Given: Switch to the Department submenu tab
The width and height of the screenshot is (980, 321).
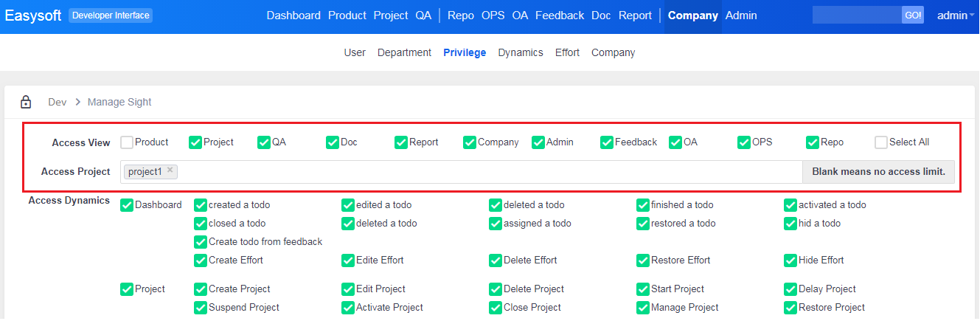Looking at the screenshot, I should [x=404, y=52].
